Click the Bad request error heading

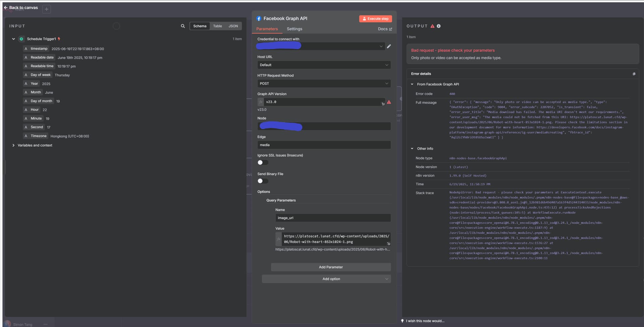tap(453, 50)
